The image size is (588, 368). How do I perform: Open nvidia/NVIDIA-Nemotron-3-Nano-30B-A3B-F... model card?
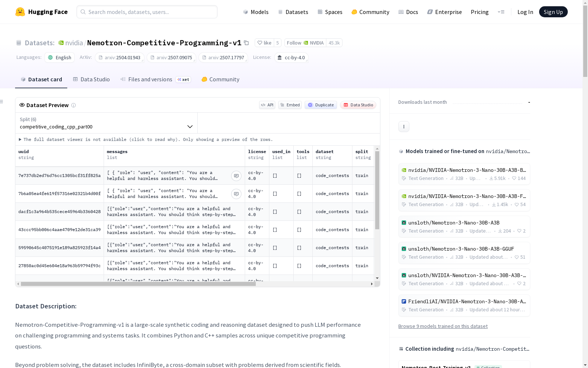tap(464, 200)
